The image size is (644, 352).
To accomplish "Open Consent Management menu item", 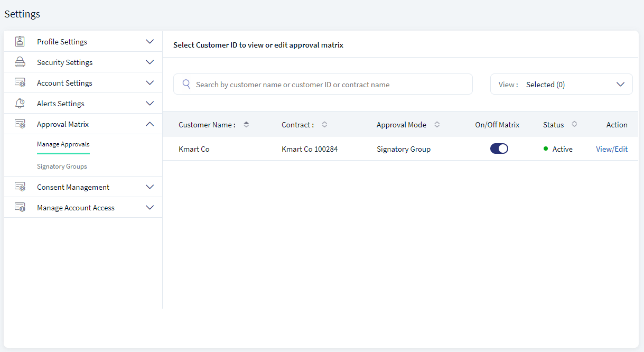I will 83,187.
